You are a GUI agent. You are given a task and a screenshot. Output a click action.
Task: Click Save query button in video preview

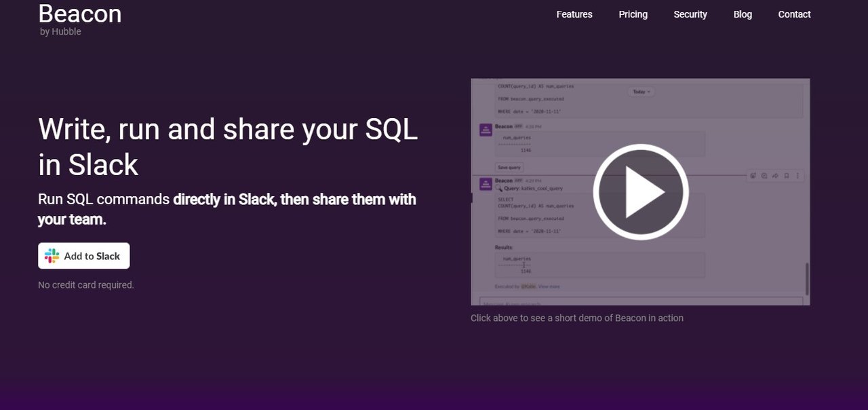509,167
